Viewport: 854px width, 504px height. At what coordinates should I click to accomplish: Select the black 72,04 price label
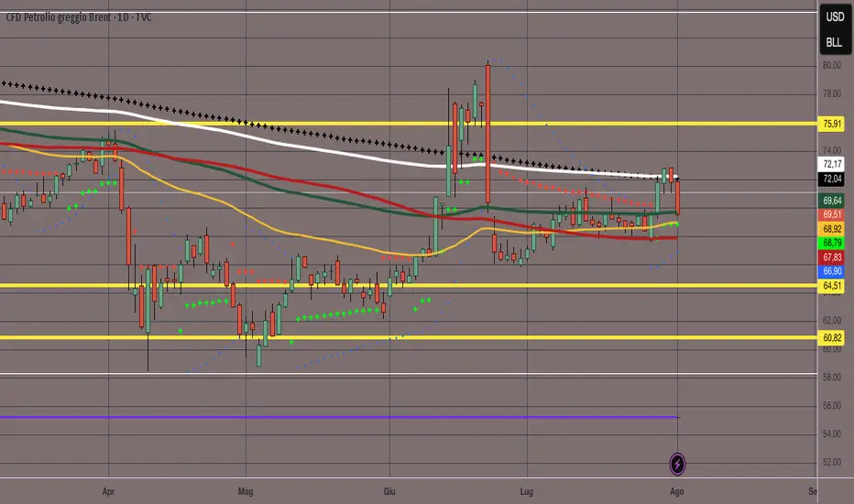point(832,179)
